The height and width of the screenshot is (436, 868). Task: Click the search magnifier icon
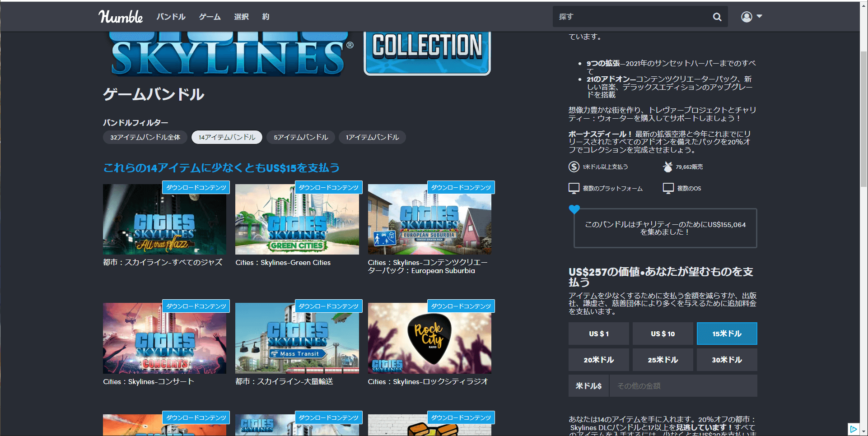click(717, 17)
